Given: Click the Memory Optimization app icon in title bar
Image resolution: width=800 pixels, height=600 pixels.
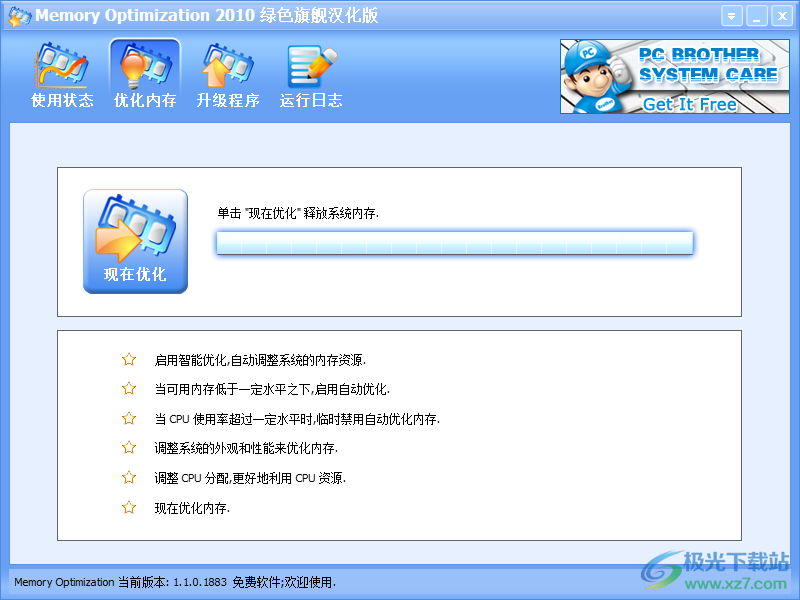Looking at the screenshot, I should [18, 15].
